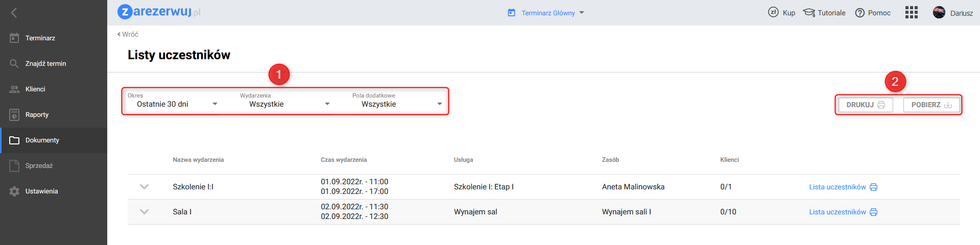Image resolution: width=980 pixels, height=245 pixels.
Task: Open Tutoriale graduation cap icon
Action: pyautogui.click(x=809, y=13)
